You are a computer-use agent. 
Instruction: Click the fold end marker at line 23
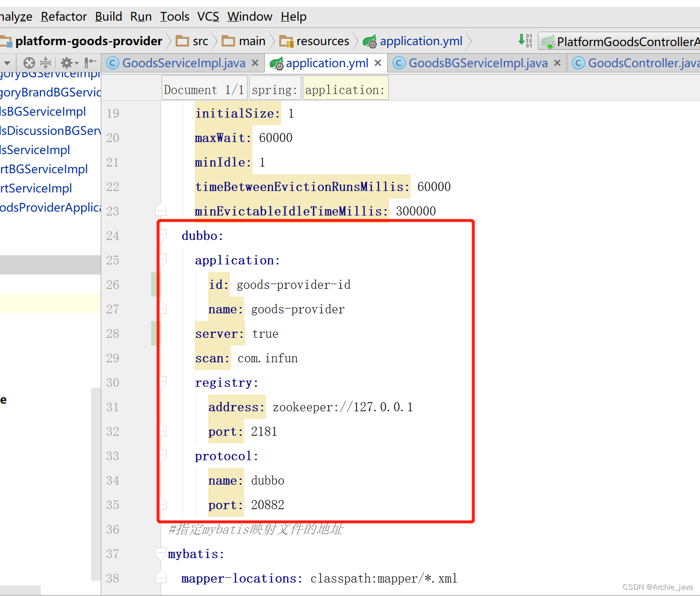[161, 209]
